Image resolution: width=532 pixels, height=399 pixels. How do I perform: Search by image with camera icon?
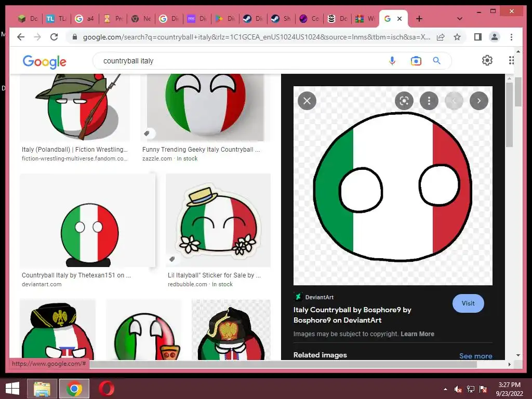click(416, 61)
